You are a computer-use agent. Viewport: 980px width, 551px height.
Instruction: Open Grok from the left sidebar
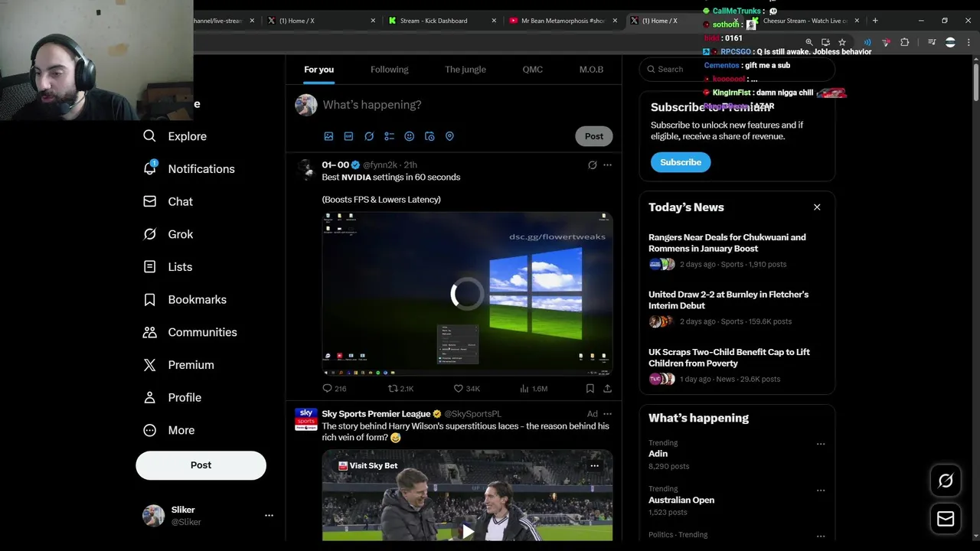point(168,234)
